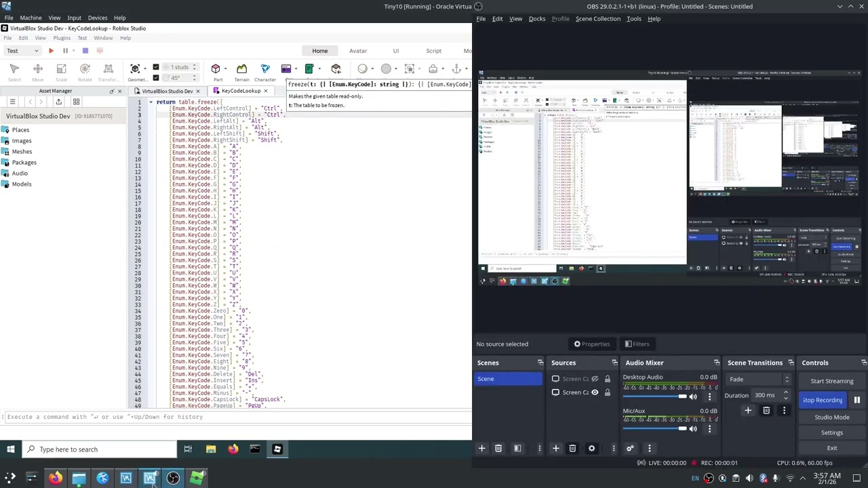Delete selected source with trash icon
The width and height of the screenshot is (868, 488).
pyautogui.click(x=572, y=448)
